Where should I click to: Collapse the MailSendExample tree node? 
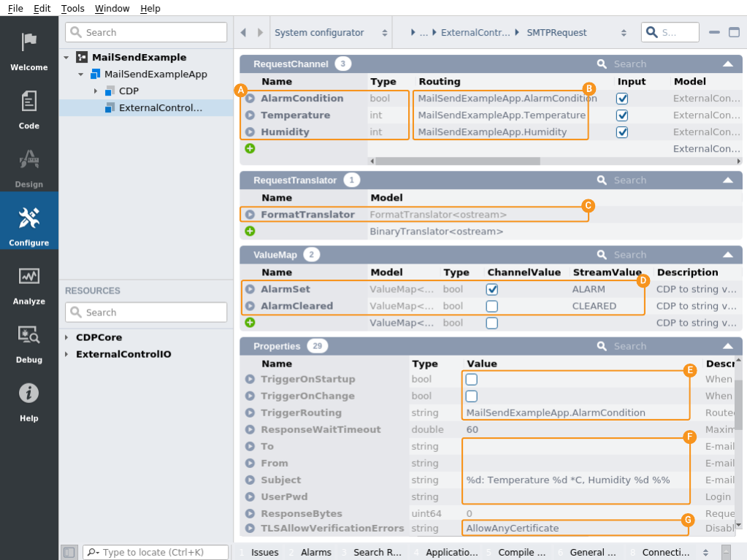[x=66, y=57]
